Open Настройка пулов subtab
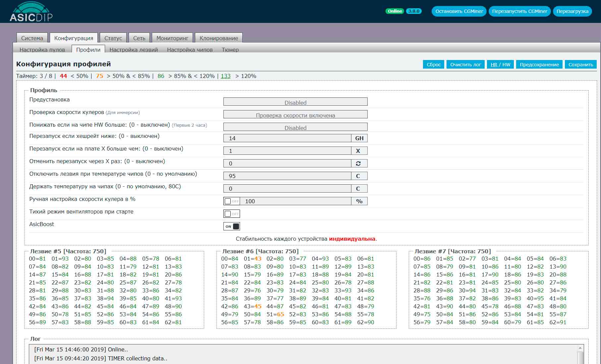Viewport: 601px width, 364px height. 42,50
